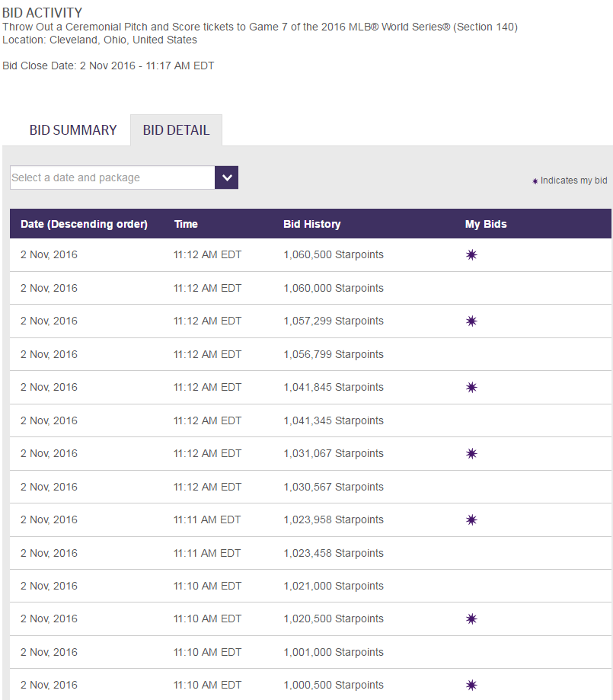Click the star icon beside 1,020,500 Starpoints bid

pyautogui.click(x=471, y=618)
